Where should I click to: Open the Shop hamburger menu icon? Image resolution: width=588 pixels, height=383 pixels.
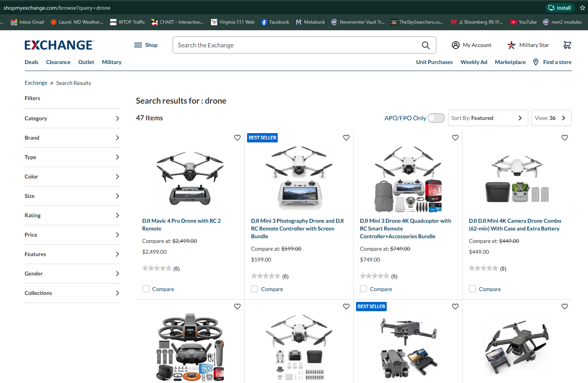(138, 45)
